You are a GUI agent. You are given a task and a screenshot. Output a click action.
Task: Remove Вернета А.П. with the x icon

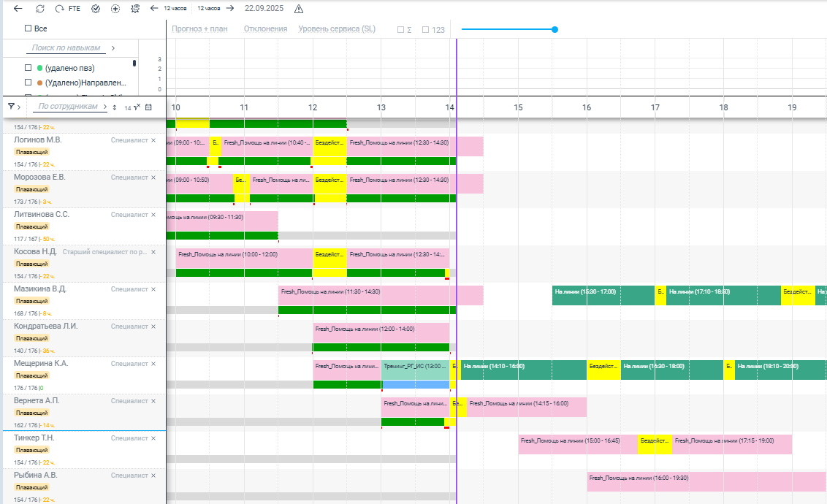[x=153, y=401]
